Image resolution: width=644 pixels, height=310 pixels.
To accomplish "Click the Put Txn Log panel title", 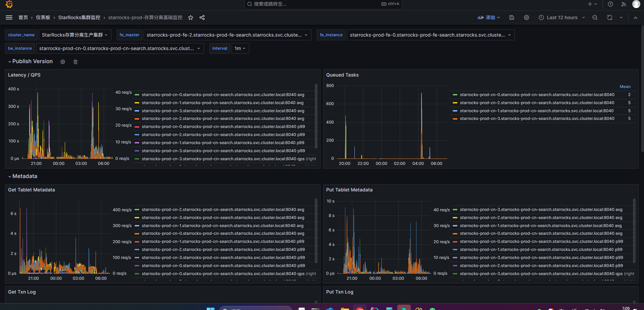I will (x=340, y=292).
